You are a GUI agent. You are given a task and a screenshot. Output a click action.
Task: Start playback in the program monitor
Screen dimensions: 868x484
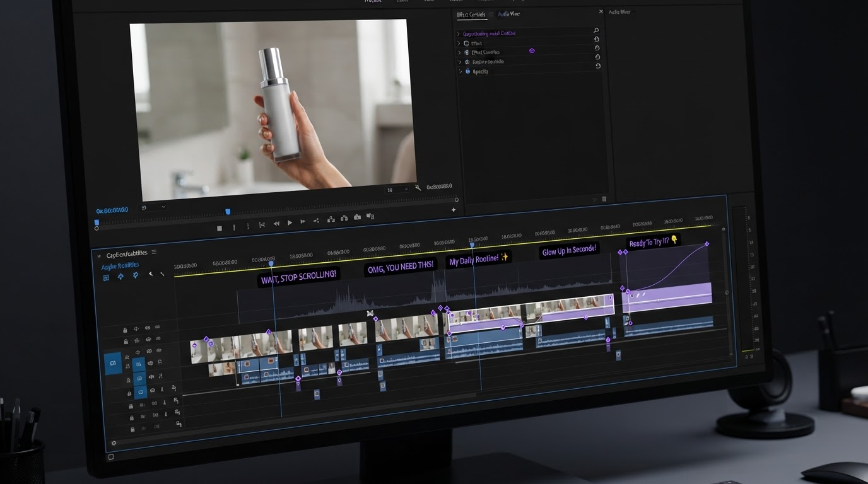tap(290, 222)
